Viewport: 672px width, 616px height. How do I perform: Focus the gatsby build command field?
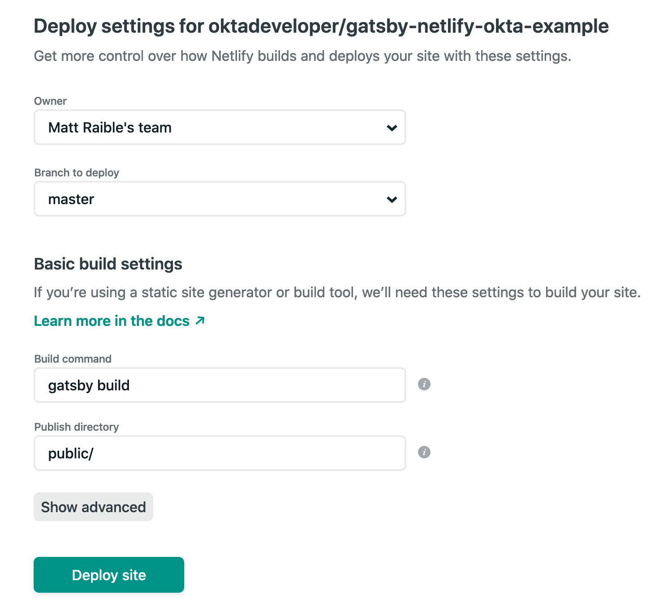(x=220, y=385)
